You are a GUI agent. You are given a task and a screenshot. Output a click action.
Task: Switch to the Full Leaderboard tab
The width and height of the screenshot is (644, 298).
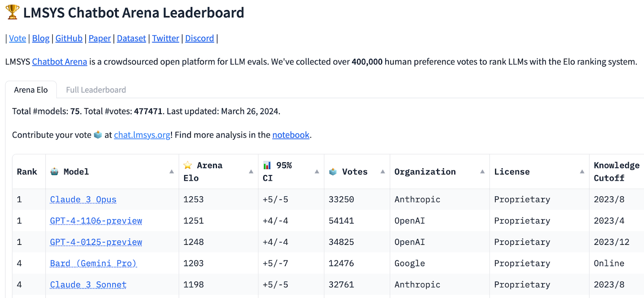(x=96, y=90)
